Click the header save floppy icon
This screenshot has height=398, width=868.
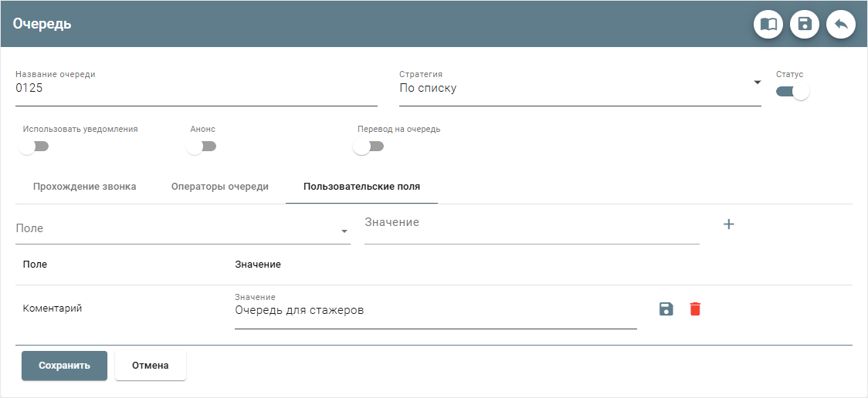[805, 25]
